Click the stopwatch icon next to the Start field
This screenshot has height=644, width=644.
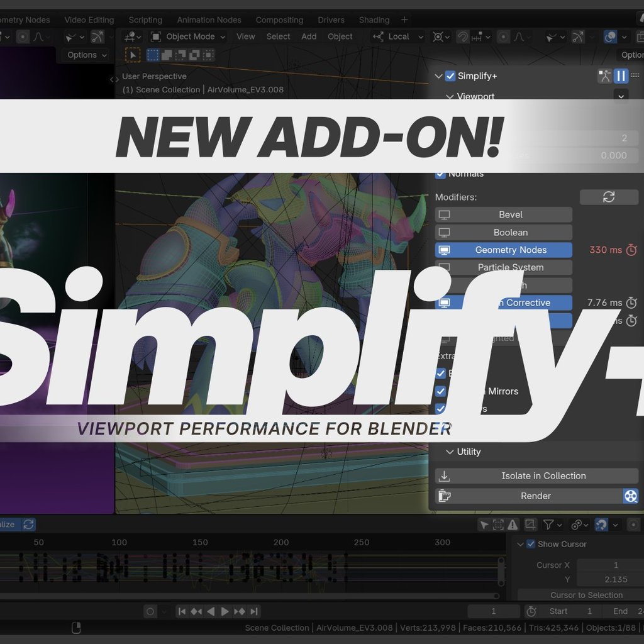pyautogui.click(x=533, y=611)
